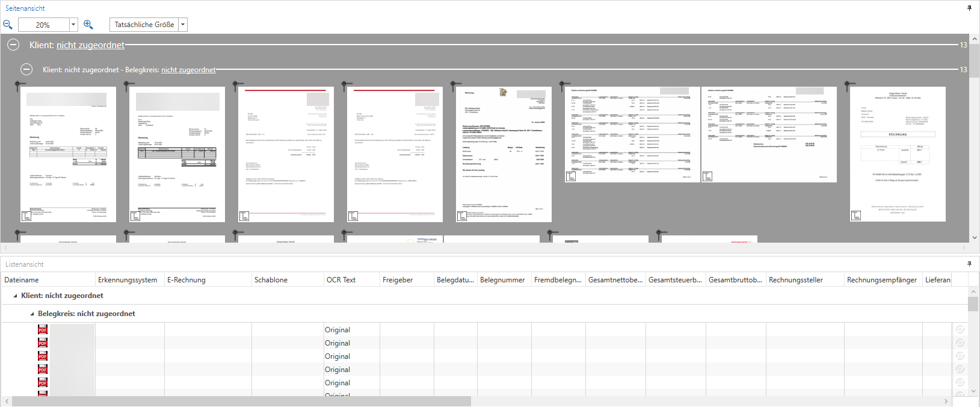Pin the Seitenansicht panel
The image size is (980, 407).
click(969, 8)
